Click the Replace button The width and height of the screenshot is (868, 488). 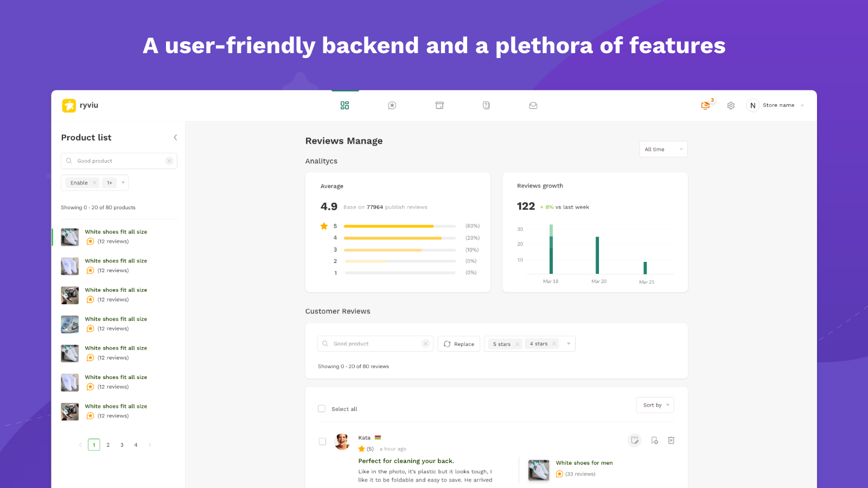459,344
